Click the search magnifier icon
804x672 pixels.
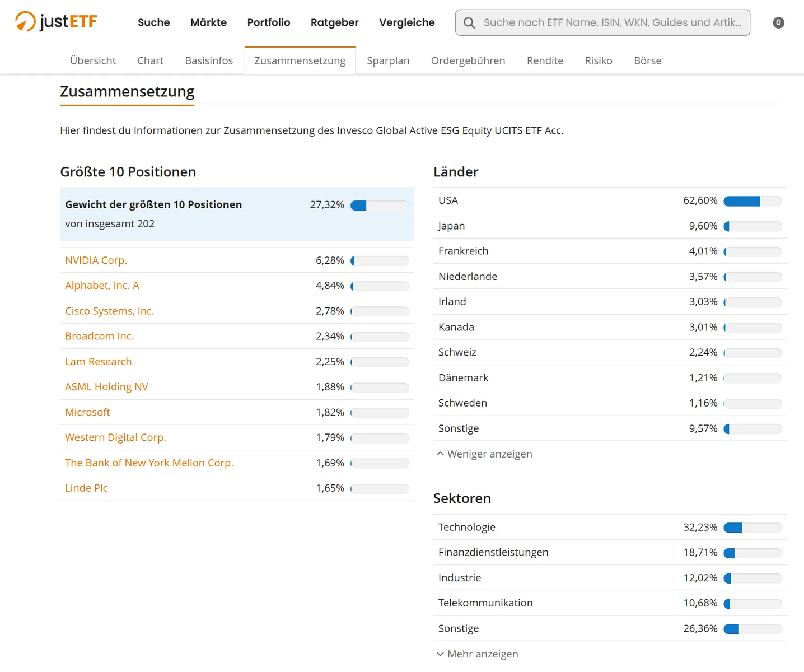(x=469, y=23)
